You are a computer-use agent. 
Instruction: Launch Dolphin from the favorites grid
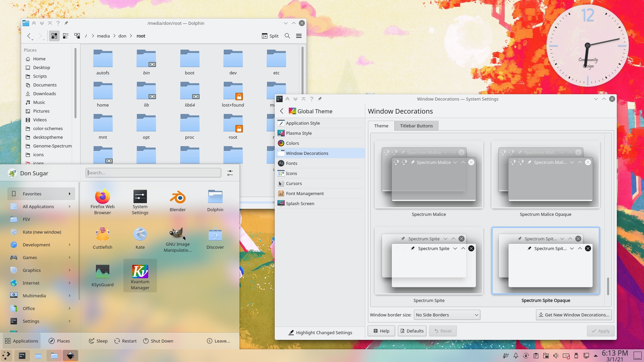[215, 201]
